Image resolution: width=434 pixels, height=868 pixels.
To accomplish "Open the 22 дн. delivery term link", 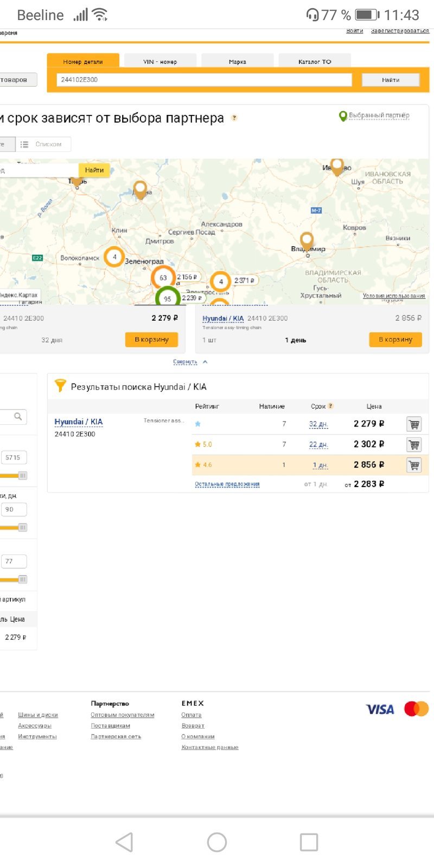I will point(318,445).
